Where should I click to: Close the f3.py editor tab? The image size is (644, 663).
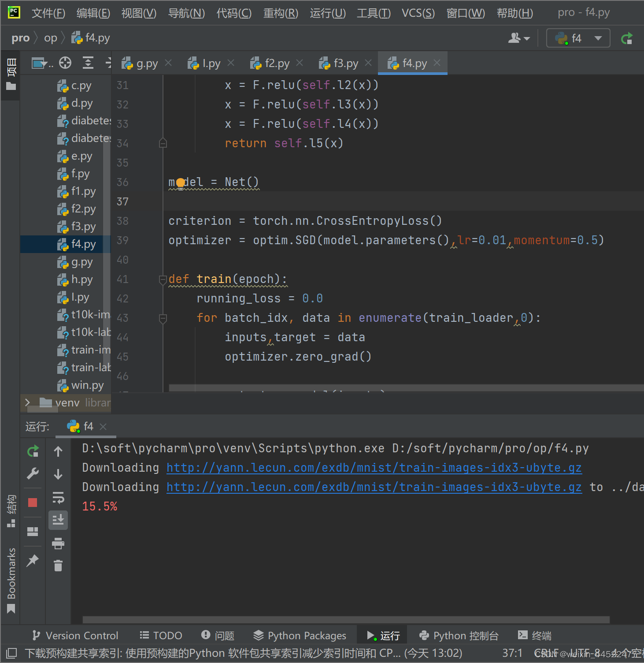(x=368, y=63)
